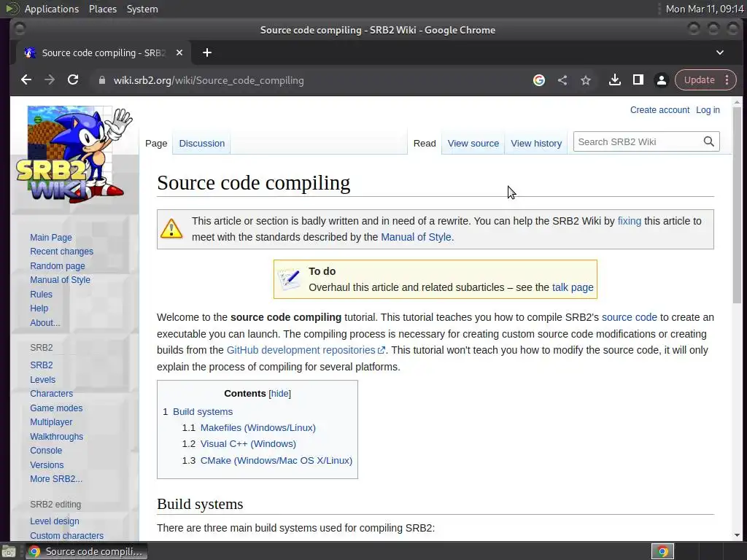Jump to Makefiles (Windows/Linux) section
This screenshot has height=560, width=747.
click(258, 427)
